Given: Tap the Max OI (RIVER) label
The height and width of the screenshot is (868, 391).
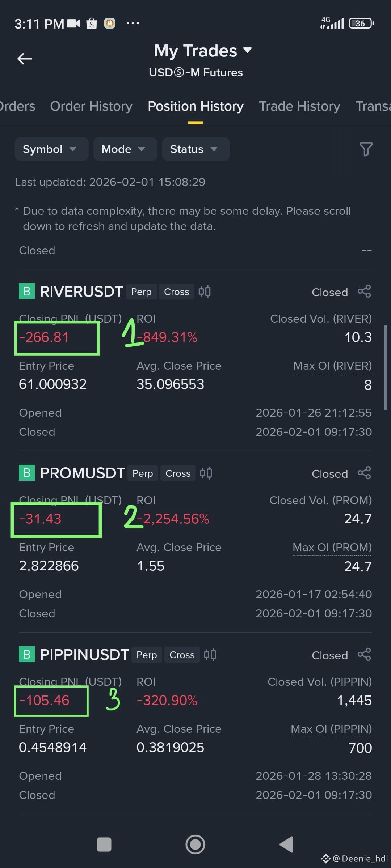Looking at the screenshot, I should click(332, 366).
